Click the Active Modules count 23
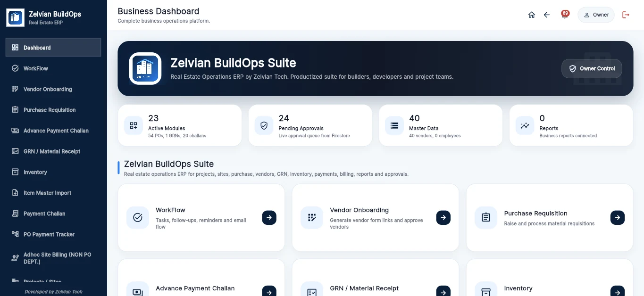The image size is (644, 296). 153,118
